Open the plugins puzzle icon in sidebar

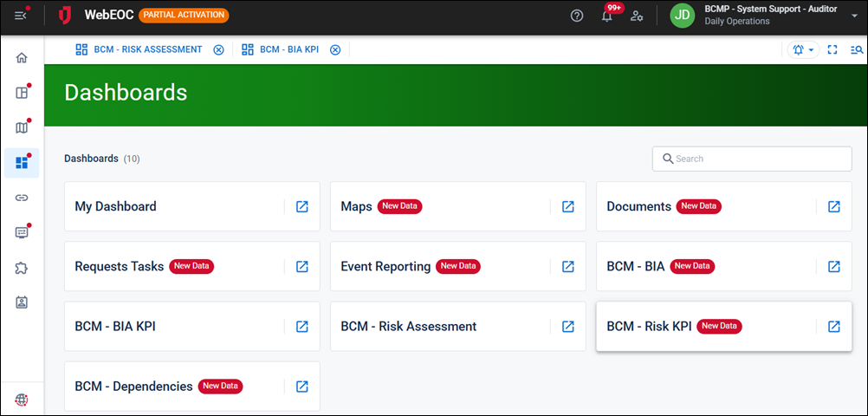coord(22,268)
